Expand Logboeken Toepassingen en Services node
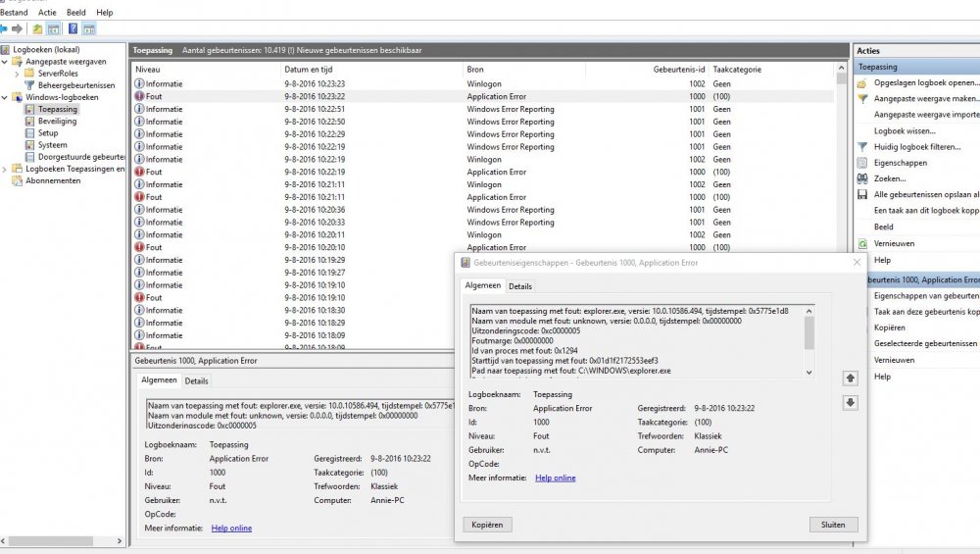This screenshot has height=554, width=980. coord(5,169)
